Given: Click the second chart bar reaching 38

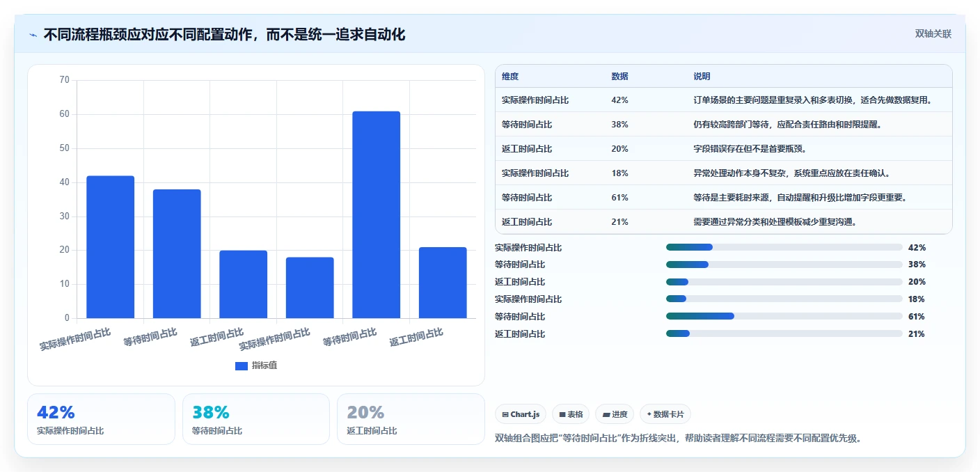Looking at the screenshot, I should [177, 253].
